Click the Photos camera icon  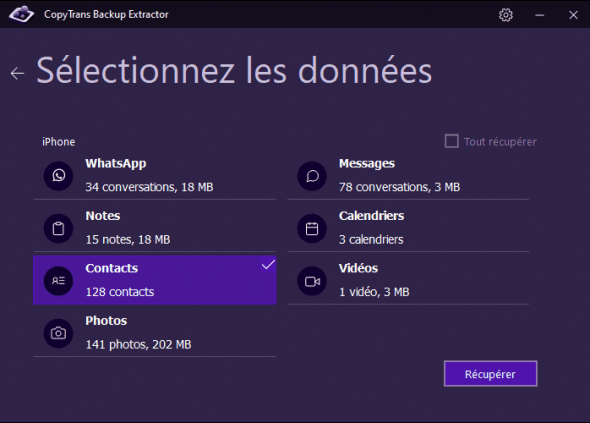click(58, 333)
